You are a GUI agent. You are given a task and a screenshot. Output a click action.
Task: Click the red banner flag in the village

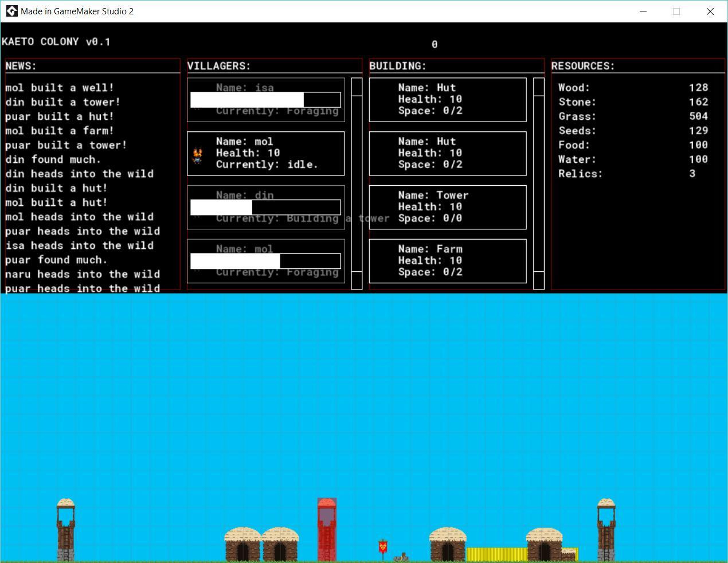pyautogui.click(x=382, y=549)
